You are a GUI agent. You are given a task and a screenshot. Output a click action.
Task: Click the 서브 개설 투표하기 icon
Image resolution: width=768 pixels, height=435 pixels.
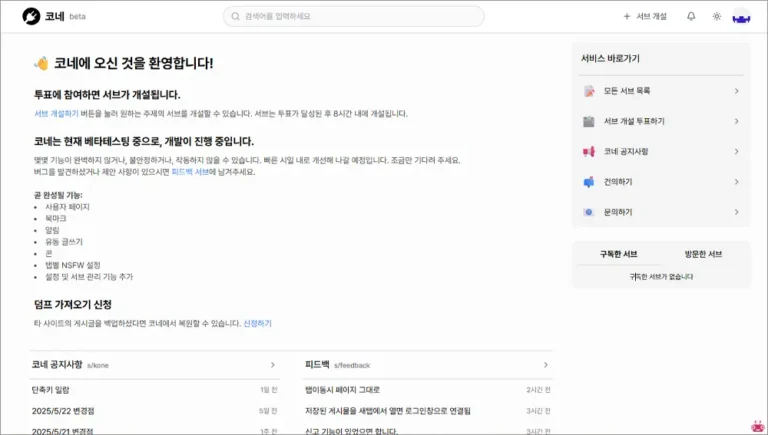(x=589, y=121)
